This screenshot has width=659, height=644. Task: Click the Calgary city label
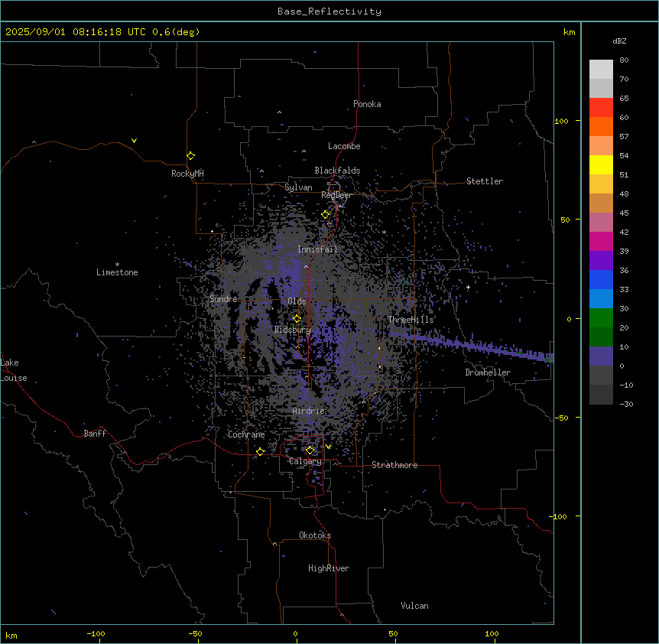306,461
